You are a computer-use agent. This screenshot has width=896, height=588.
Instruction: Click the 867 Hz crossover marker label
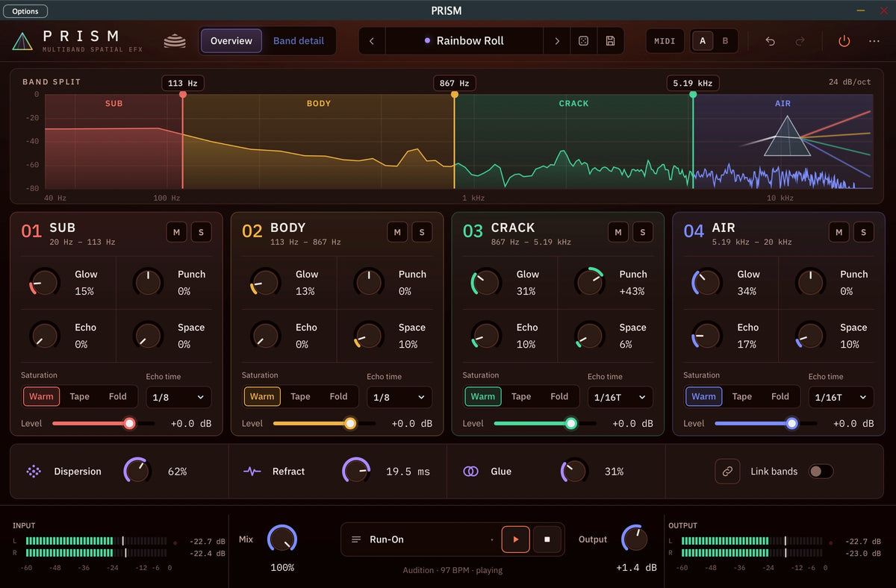pyautogui.click(x=454, y=83)
